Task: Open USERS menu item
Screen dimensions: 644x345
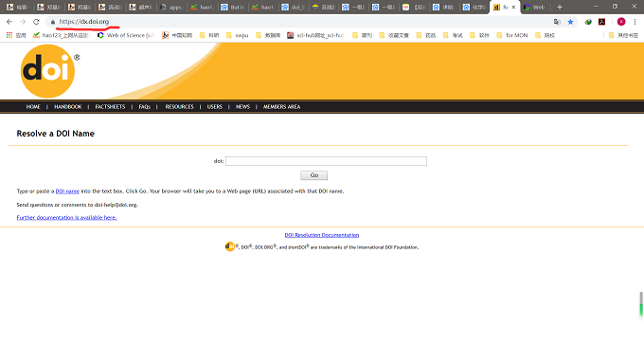Action: coord(214,107)
